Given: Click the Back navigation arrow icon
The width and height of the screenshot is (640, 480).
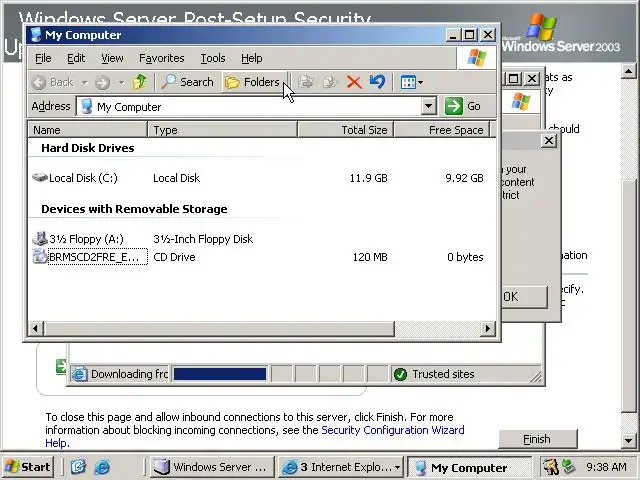Looking at the screenshot, I should [39, 82].
